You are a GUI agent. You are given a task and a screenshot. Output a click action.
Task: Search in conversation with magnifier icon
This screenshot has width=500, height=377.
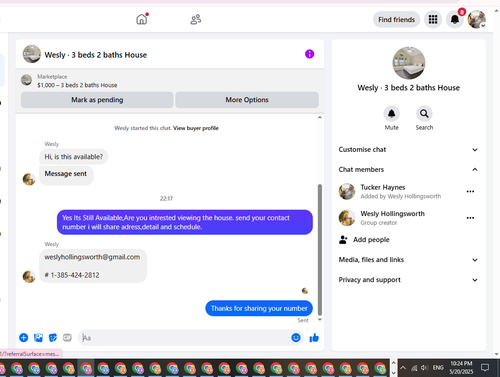(x=424, y=114)
